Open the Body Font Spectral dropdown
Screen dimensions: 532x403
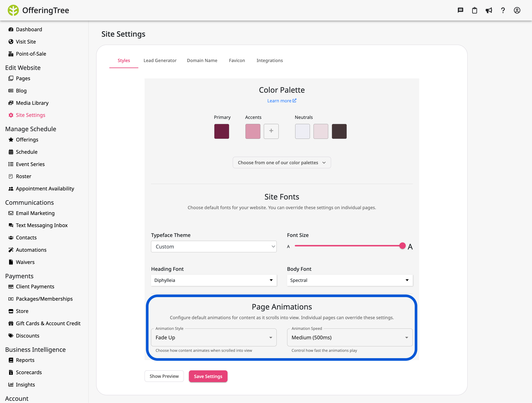(x=350, y=280)
